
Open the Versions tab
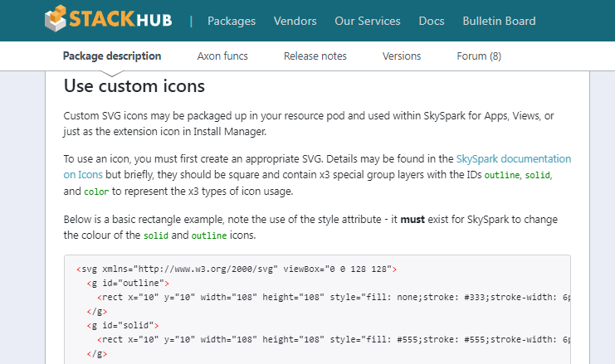click(x=402, y=56)
